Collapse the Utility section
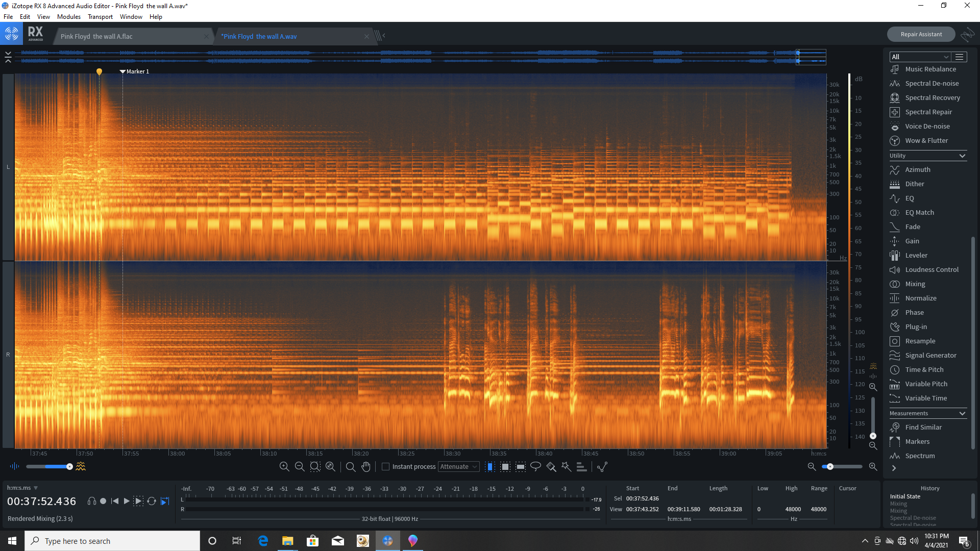 pos(962,156)
